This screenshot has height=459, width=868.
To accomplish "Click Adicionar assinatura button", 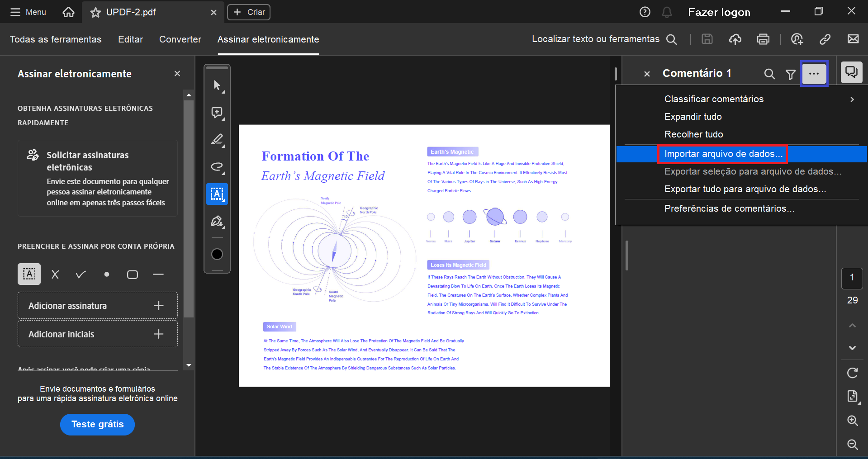I will click(x=98, y=306).
